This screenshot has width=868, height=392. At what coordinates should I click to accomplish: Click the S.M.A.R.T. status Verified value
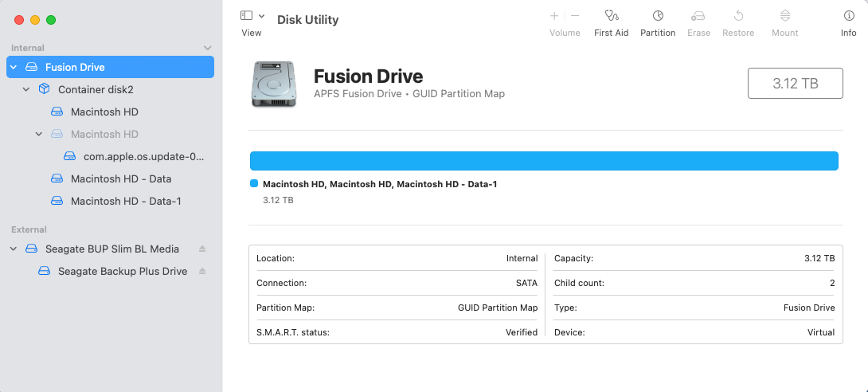[522, 332]
